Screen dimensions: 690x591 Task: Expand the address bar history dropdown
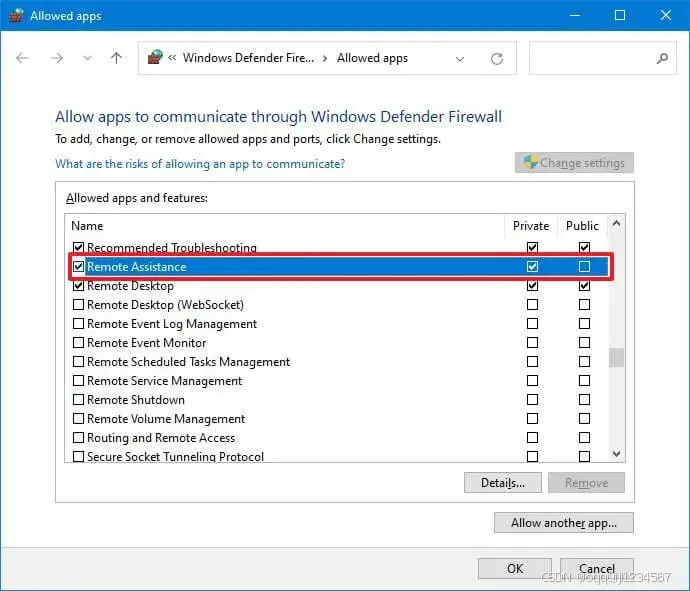pos(460,59)
